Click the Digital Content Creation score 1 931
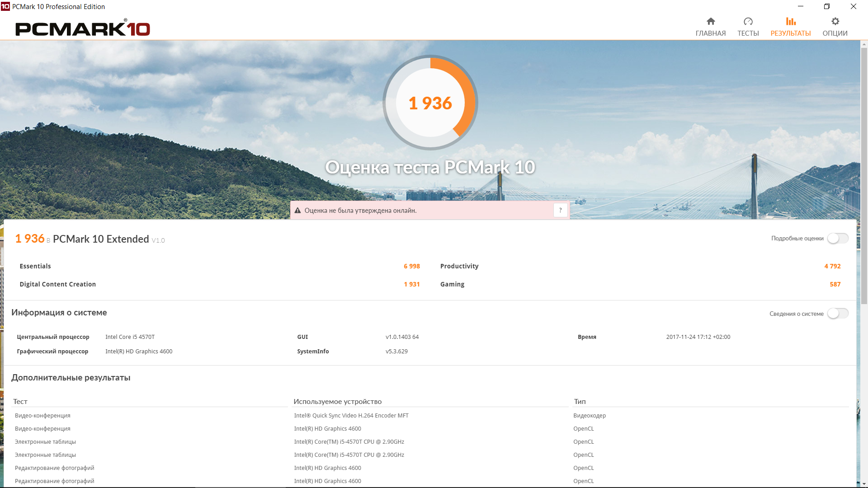Screen dimensions: 868x488 (412, 284)
